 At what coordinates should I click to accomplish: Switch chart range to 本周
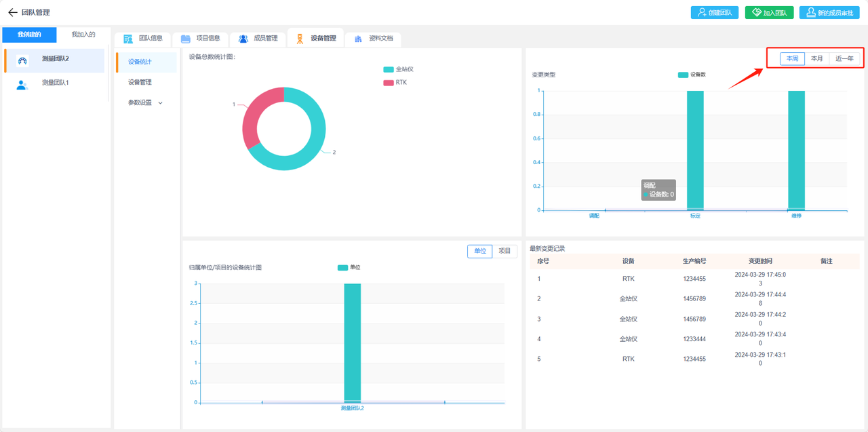791,59
